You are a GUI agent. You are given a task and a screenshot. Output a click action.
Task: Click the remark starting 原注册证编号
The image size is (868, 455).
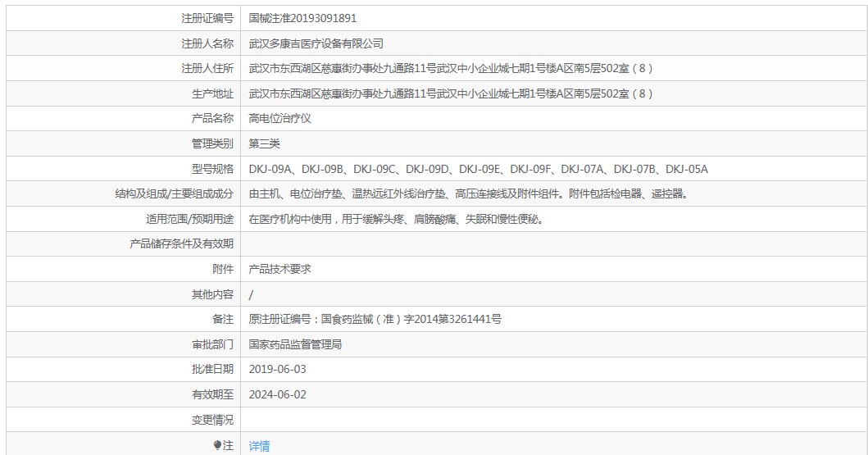[x=375, y=320]
